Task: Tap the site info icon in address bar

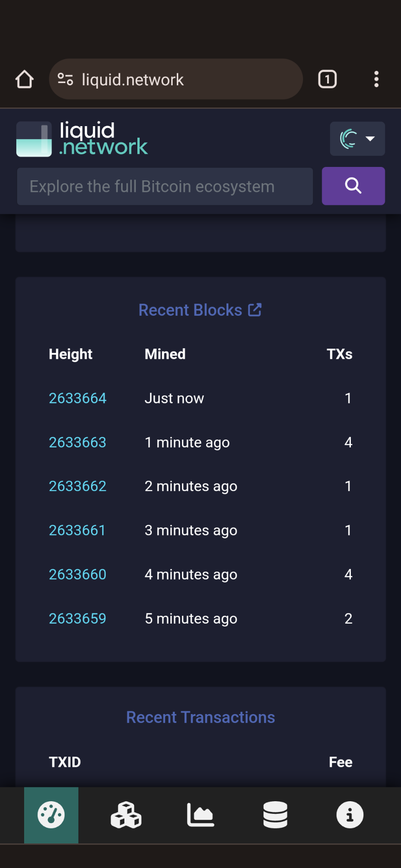Action: coord(65,79)
